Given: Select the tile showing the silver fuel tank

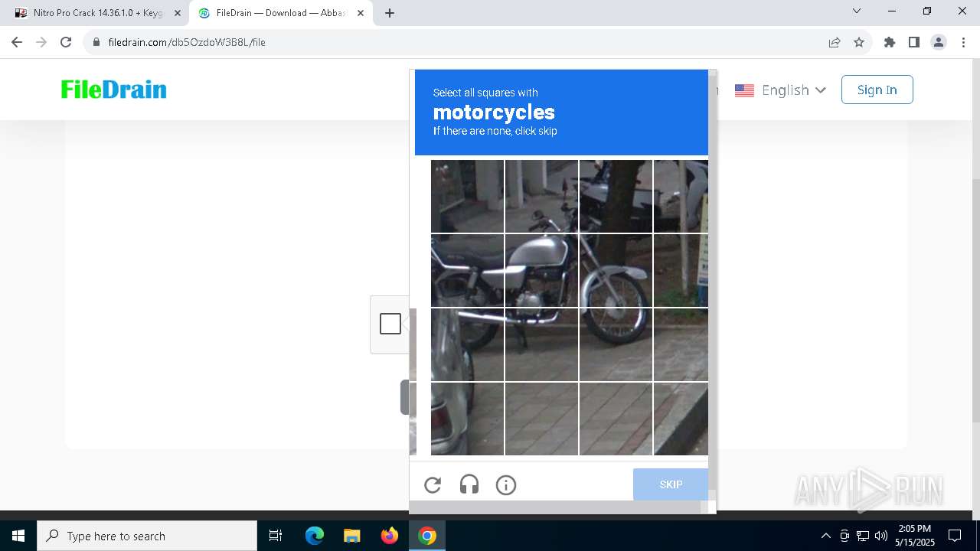Looking at the screenshot, I should (541, 271).
